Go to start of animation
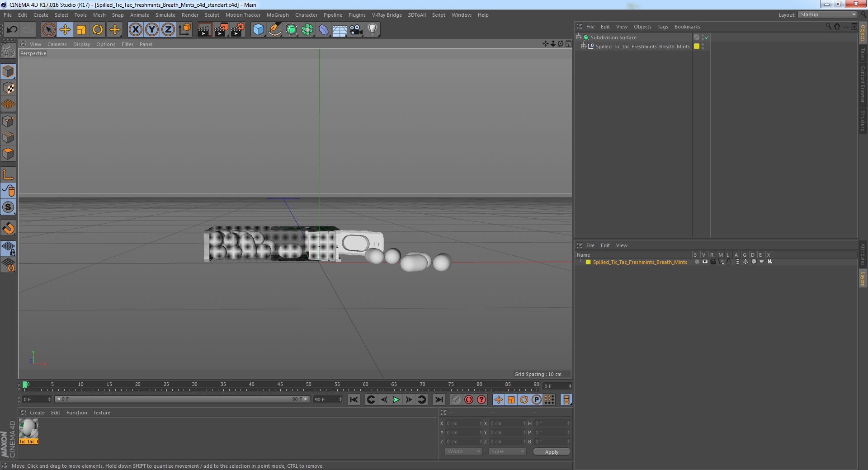 [x=354, y=399]
